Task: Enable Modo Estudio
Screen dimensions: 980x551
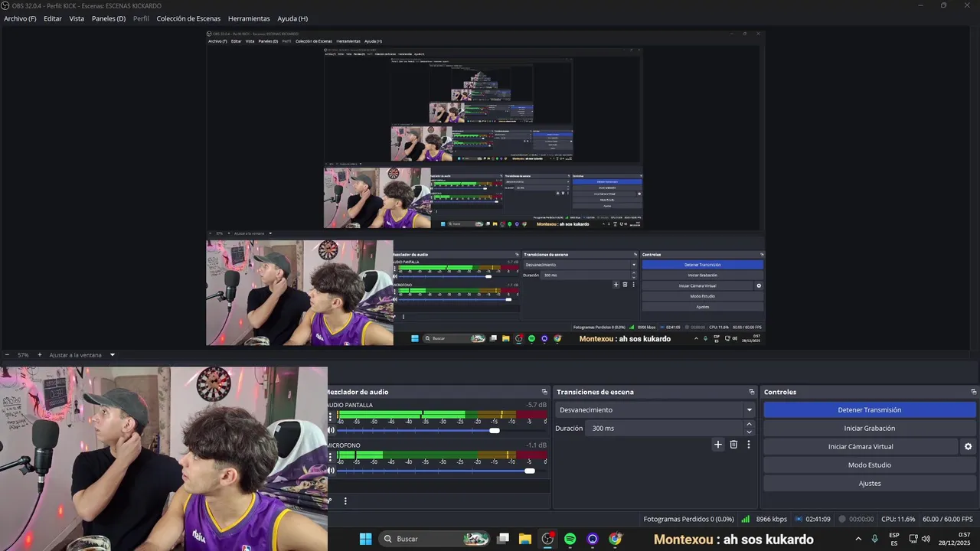Action: point(870,465)
